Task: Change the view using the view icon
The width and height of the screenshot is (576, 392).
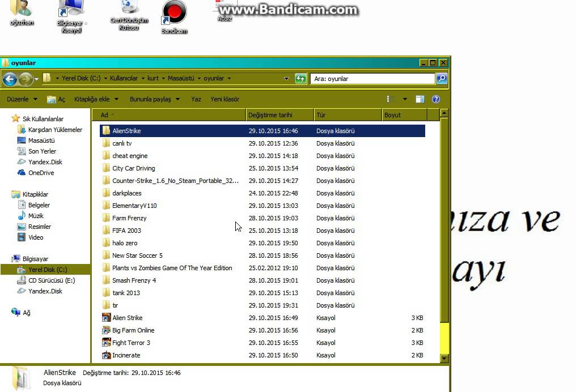Action: [391, 99]
